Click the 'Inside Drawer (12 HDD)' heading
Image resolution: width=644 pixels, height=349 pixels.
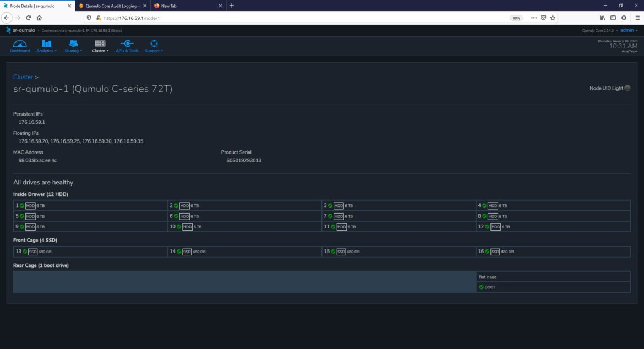pyautogui.click(x=41, y=194)
